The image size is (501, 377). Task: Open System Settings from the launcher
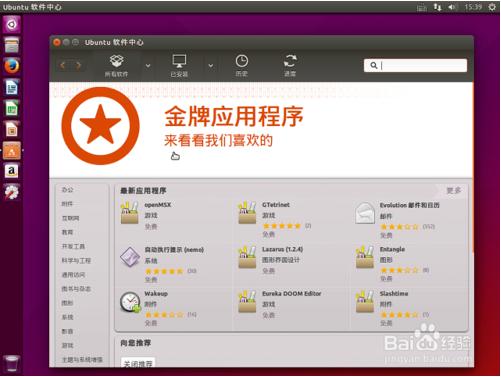(x=12, y=192)
